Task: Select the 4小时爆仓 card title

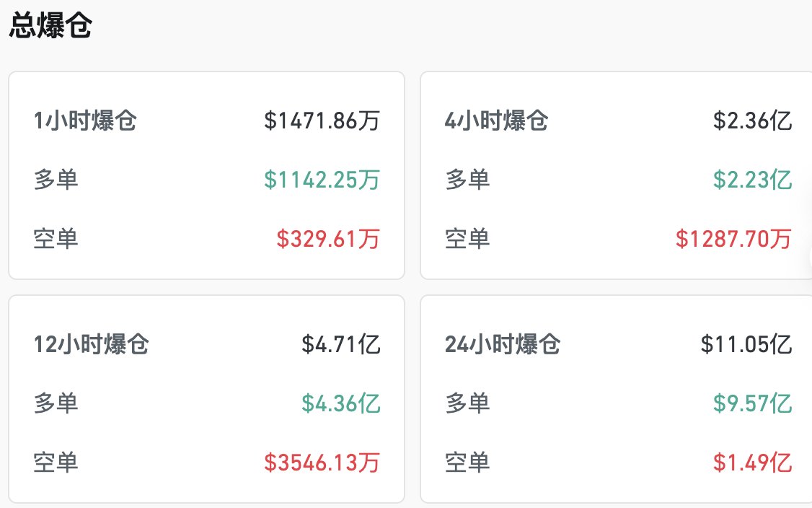Action: [497, 121]
